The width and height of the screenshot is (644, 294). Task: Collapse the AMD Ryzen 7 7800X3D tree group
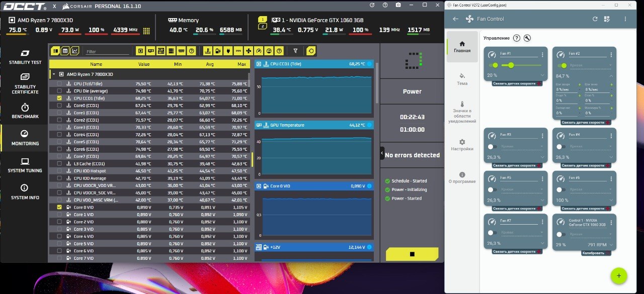(54, 74)
